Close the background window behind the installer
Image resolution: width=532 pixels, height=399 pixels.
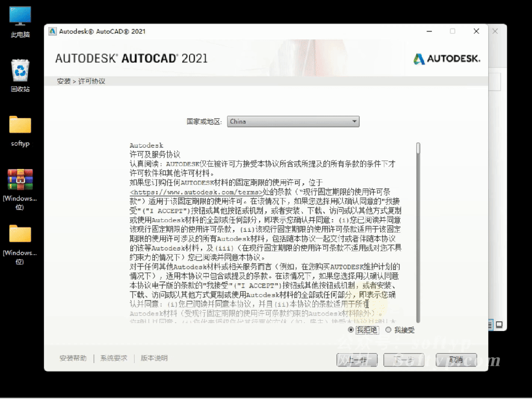[x=496, y=31]
